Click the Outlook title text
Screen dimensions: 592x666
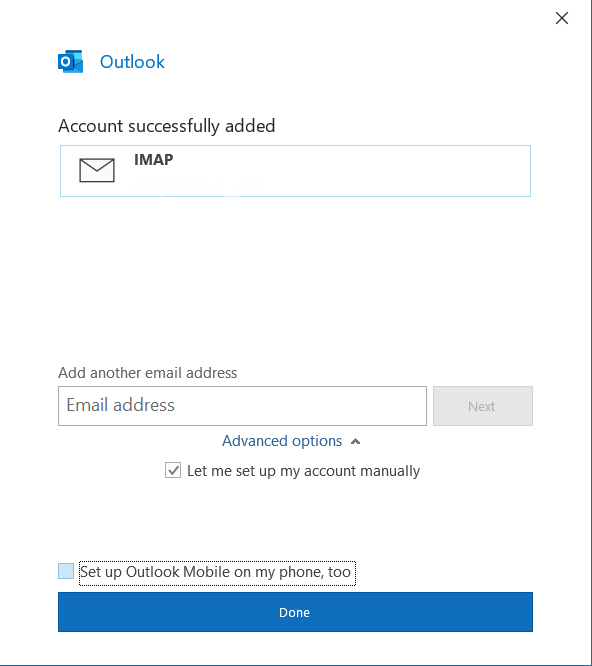[x=132, y=62]
